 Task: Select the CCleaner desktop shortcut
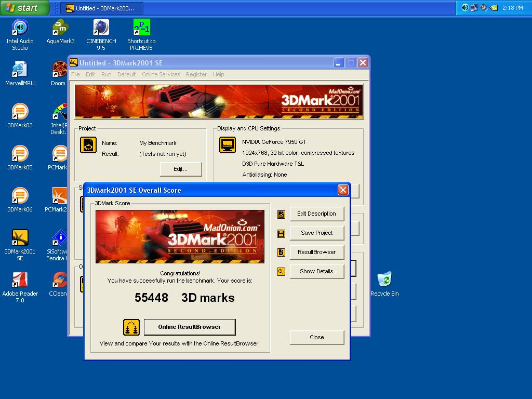(58, 284)
